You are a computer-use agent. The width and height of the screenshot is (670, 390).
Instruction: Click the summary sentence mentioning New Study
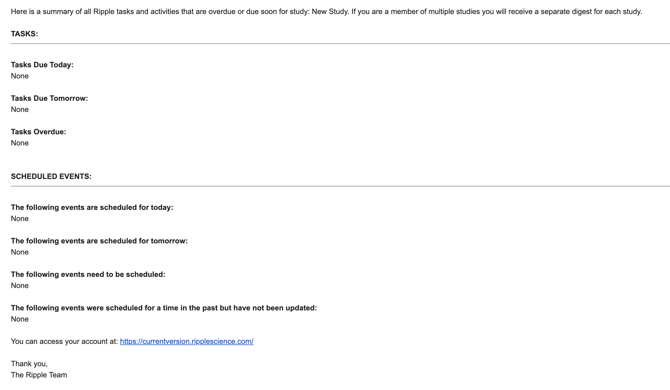[x=326, y=12]
